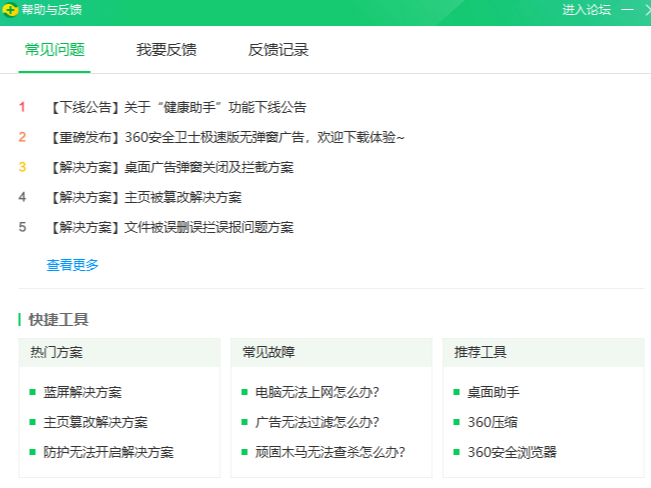This screenshot has height=488, width=651.
Task: Expand the list with 查看更多
Action: pos(73,265)
